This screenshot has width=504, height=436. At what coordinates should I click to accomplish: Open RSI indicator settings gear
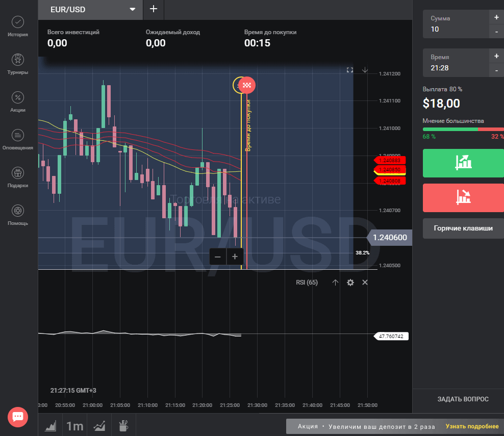point(350,283)
